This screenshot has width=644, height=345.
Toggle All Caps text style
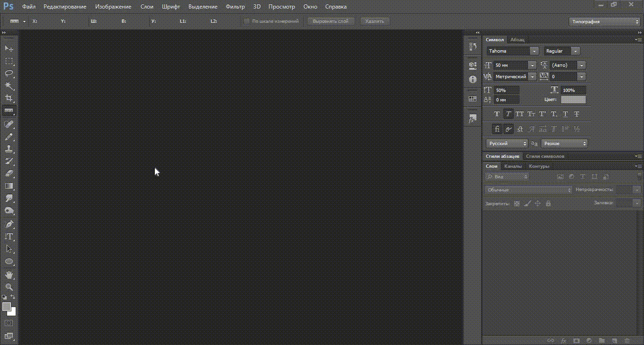click(519, 114)
